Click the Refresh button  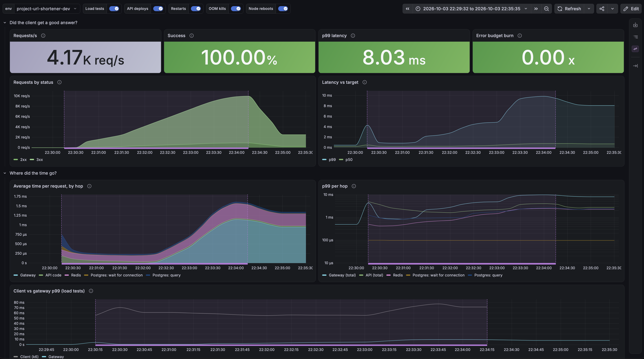tap(569, 8)
